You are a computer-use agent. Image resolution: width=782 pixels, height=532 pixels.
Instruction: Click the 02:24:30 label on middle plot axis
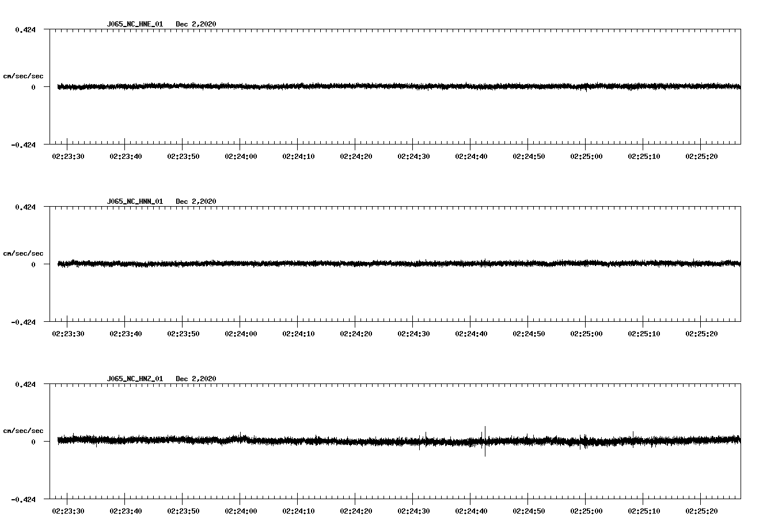pyautogui.click(x=412, y=332)
